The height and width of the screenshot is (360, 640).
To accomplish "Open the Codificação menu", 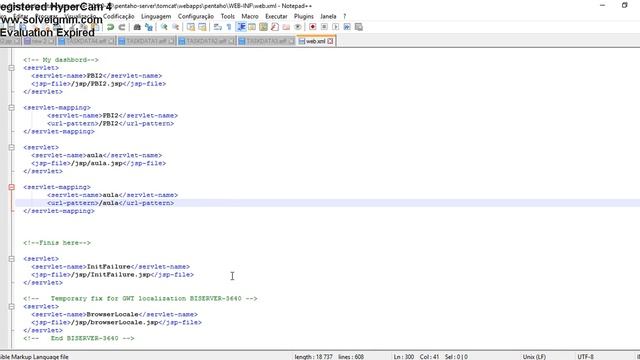I will pos(118,16).
